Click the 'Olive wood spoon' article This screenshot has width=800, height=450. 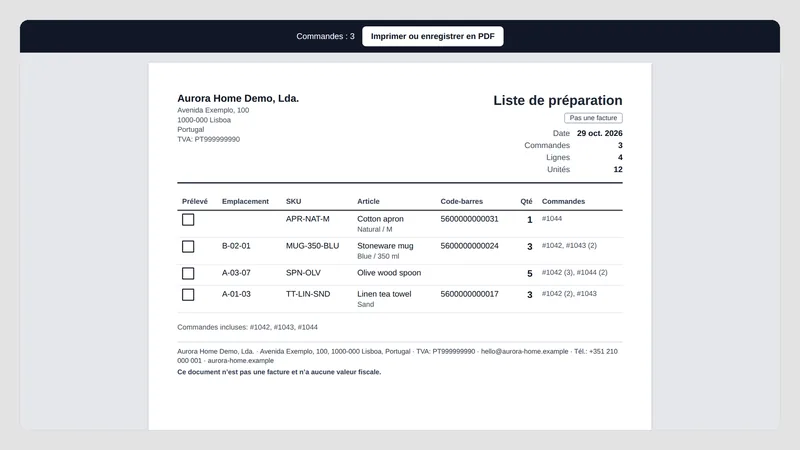point(389,273)
